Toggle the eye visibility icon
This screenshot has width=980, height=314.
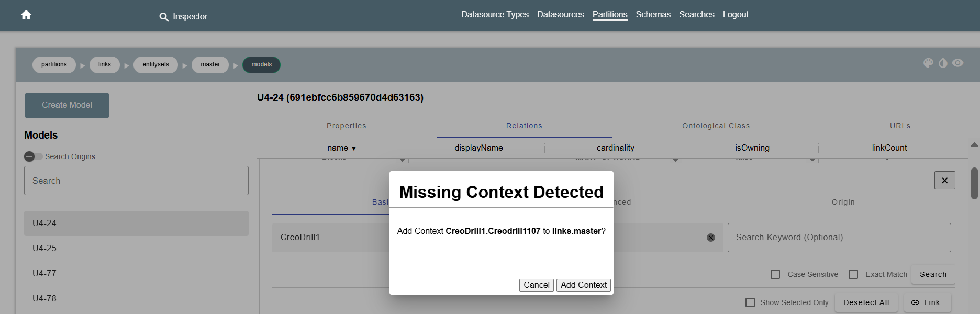pyautogui.click(x=957, y=63)
